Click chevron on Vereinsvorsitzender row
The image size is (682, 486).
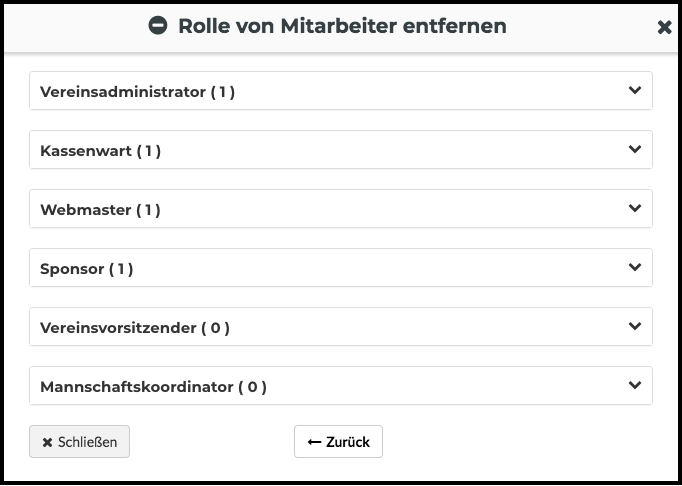tap(635, 326)
